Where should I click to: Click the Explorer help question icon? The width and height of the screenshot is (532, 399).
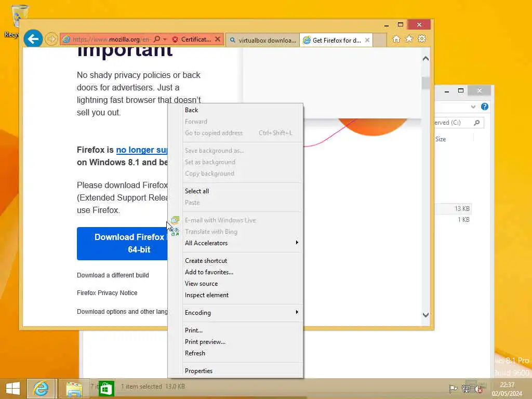(x=485, y=107)
